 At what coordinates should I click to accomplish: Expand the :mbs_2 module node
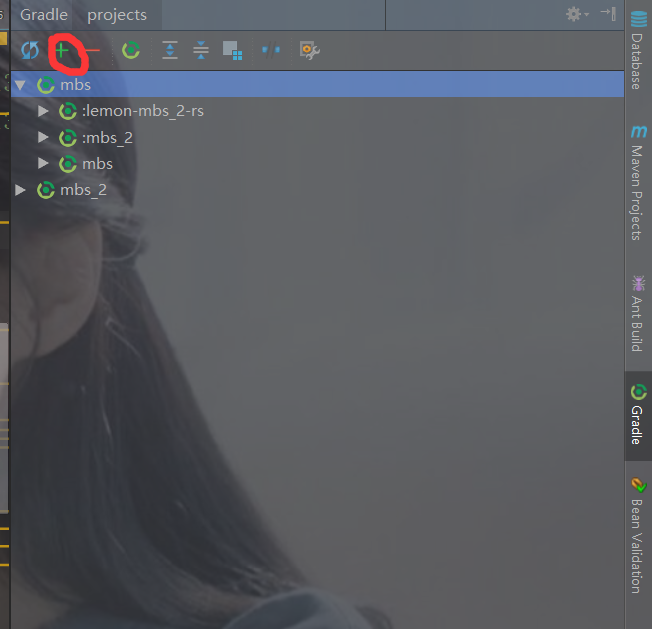[43, 137]
